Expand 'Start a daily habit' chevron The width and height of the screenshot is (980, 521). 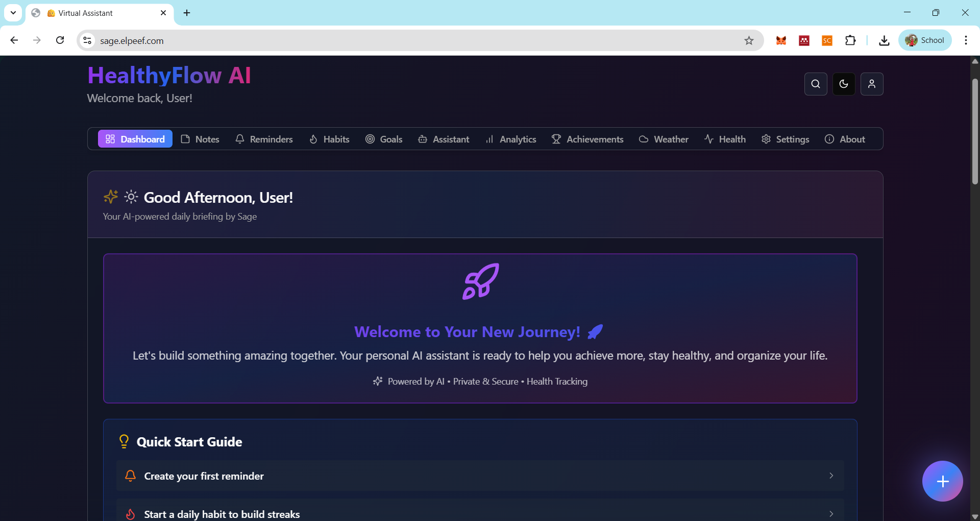coord(831,514)
